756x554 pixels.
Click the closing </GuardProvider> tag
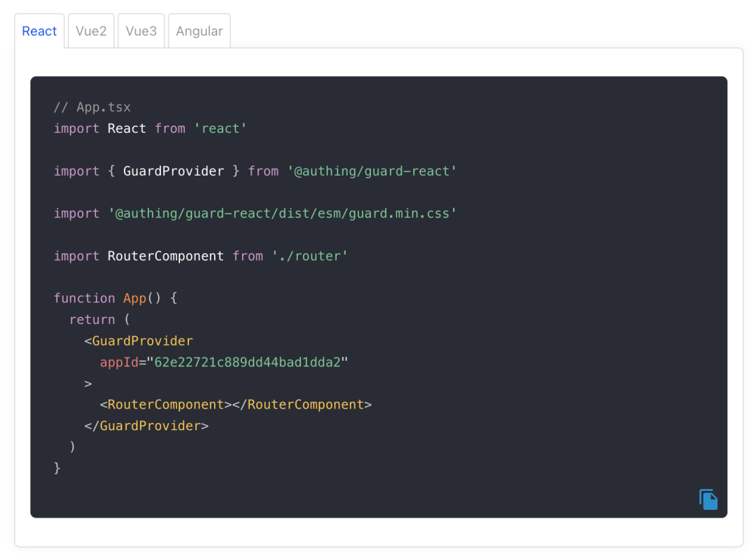tap(146, 425)
